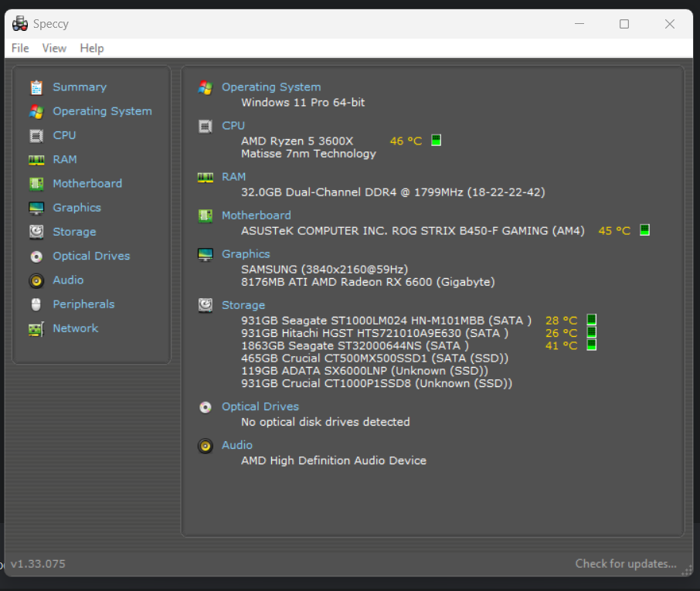Click the RAM stick icon in sidebar

click(36, 160)
